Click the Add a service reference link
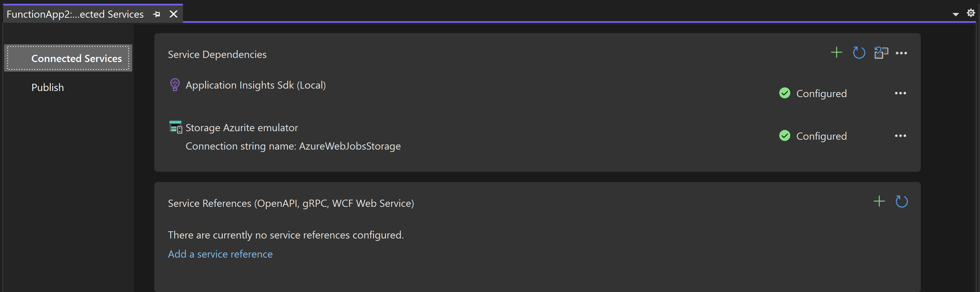The image size is (980, 292). pos(220,253)
